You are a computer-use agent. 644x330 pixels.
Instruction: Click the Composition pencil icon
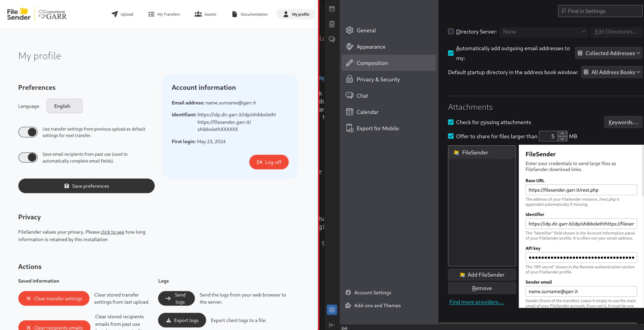click(x=350, y=63)
